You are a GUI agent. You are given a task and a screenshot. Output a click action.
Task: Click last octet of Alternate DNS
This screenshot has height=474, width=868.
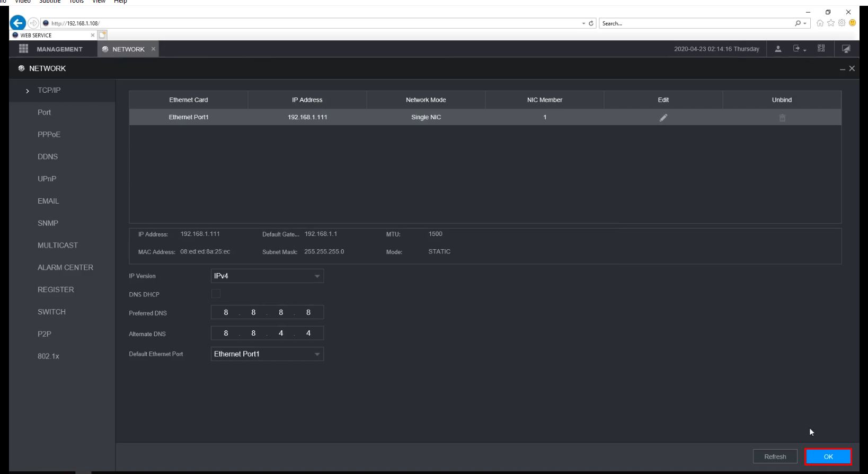coord(308,333)
